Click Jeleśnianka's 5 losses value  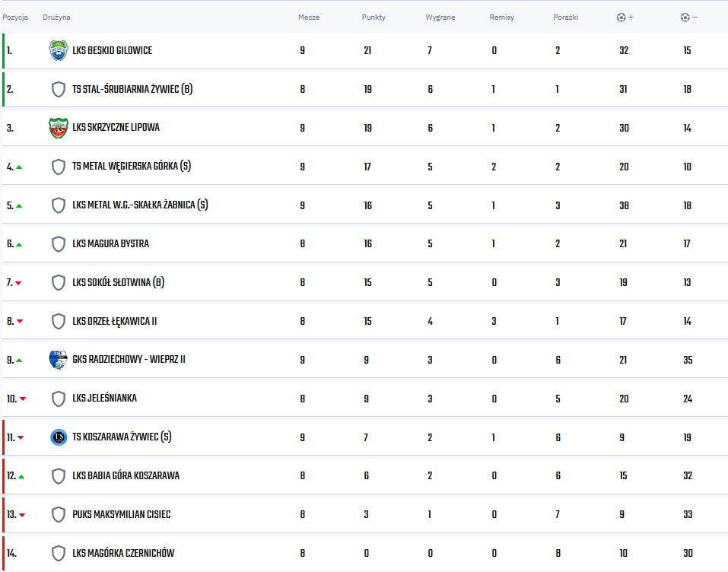coord(558,399)
